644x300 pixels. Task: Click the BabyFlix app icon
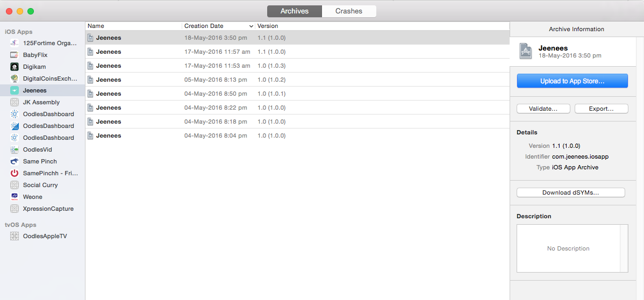pos(15,55)
